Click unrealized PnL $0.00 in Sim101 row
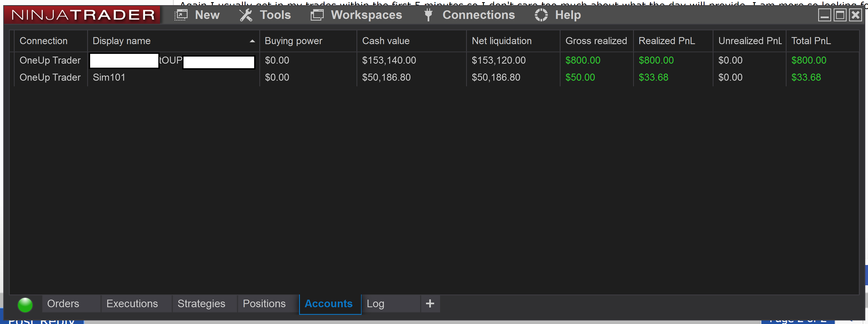868x324 pixels. (x=730, y=77)
